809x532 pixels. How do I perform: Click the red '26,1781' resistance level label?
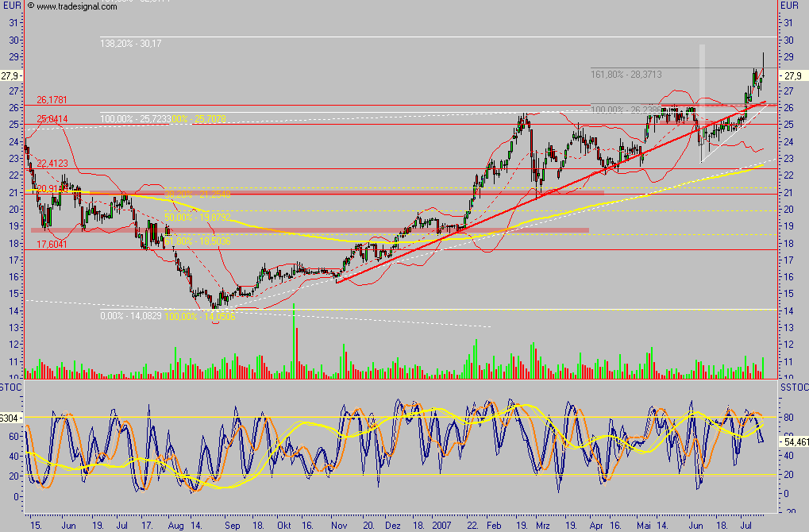(52, 99)
